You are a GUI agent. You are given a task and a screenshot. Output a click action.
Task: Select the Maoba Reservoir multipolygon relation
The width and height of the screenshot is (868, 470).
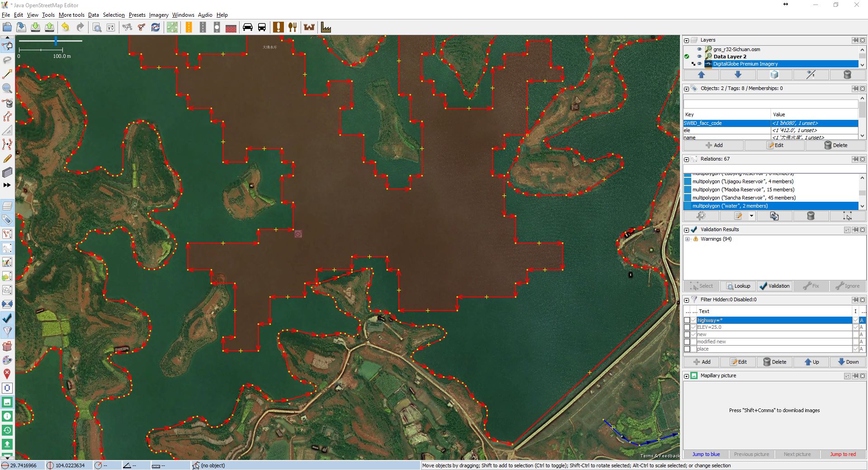pos(771,190)
